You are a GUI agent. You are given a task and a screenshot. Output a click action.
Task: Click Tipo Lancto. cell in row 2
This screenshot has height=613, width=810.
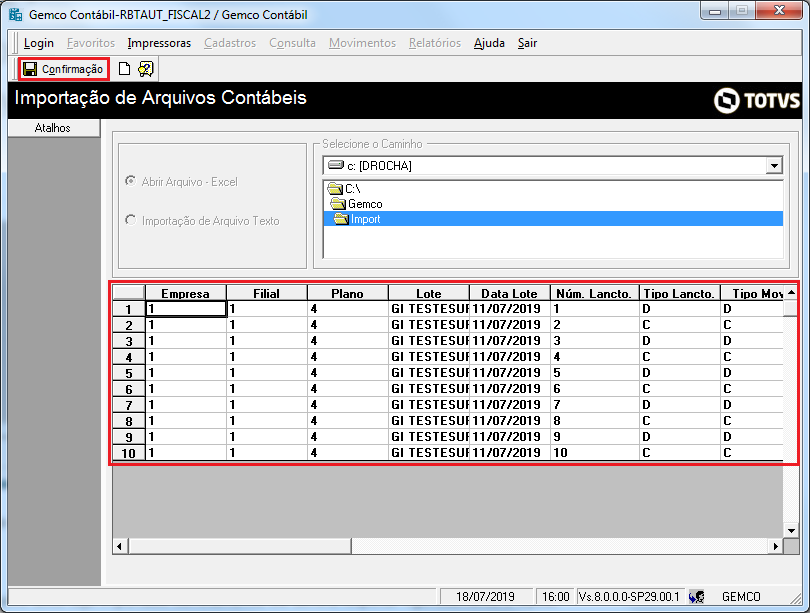[680, 325]
